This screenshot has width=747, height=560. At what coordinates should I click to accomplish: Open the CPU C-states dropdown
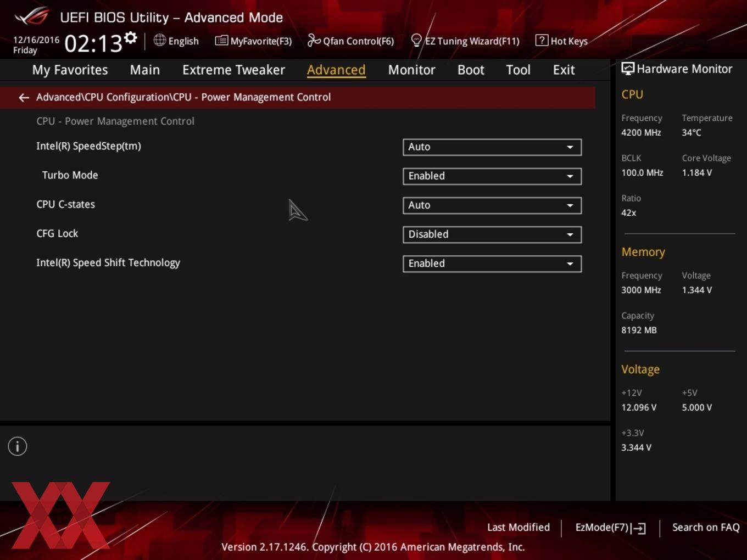(x=492, y=205)
